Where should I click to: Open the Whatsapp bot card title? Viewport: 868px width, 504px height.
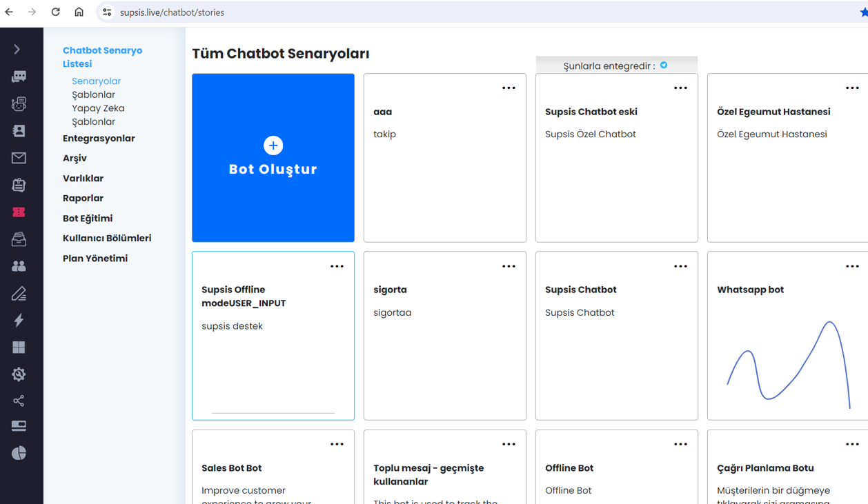pyautogui.click(x=750, y=290)
